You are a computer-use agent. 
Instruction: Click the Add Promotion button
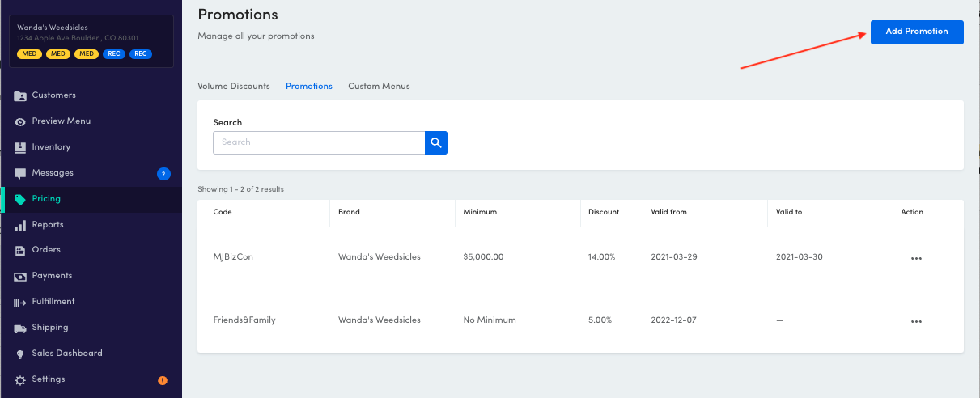click(917, 32)
